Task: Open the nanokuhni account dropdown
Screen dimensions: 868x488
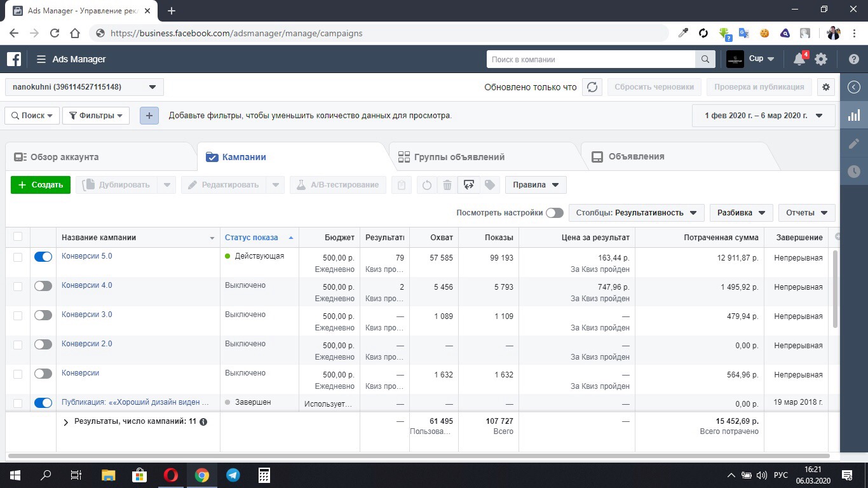Action: 85,87
